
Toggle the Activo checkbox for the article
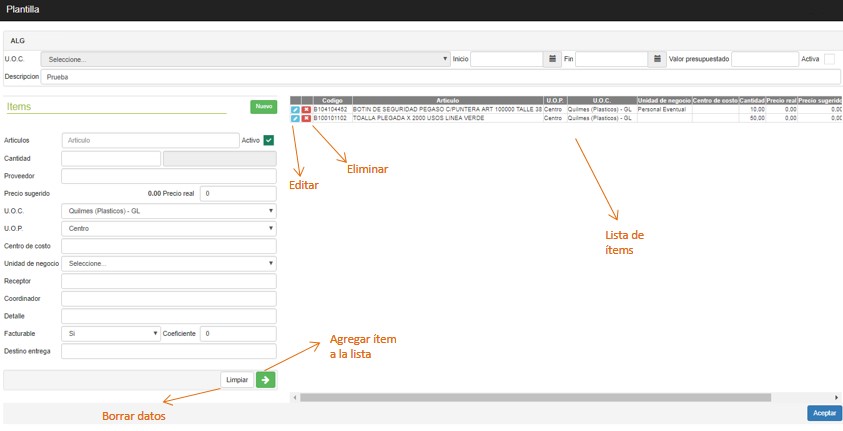tap(269, 140)
